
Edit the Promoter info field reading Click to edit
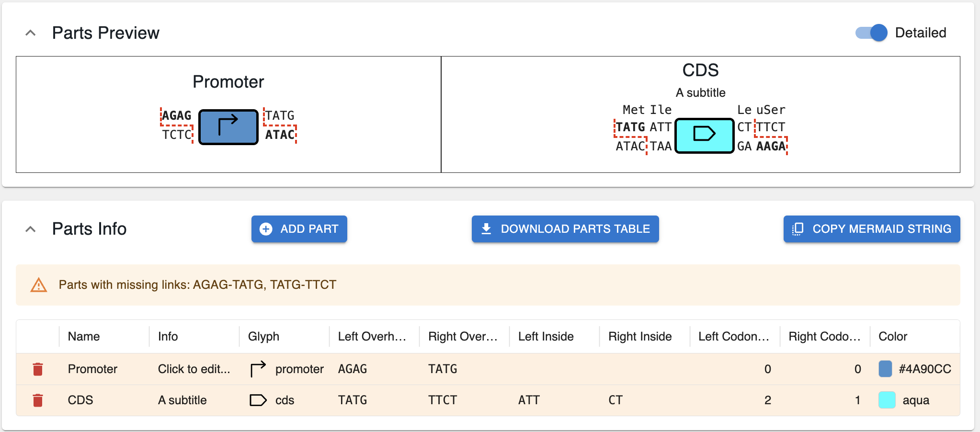point(194,369)
